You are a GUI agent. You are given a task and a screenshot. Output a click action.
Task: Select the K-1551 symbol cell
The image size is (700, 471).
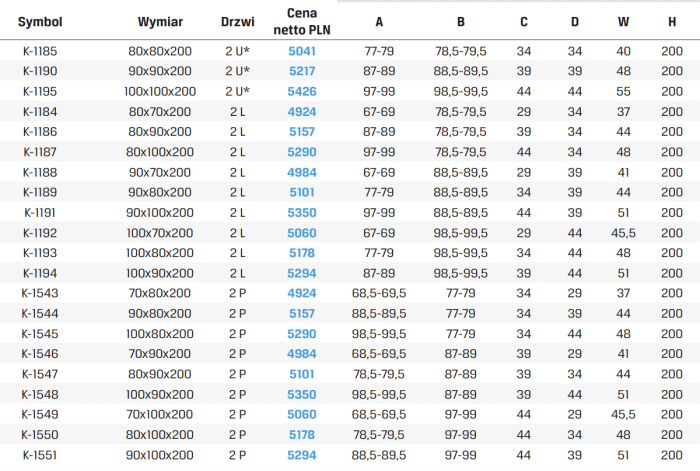(x=40, y=455)
